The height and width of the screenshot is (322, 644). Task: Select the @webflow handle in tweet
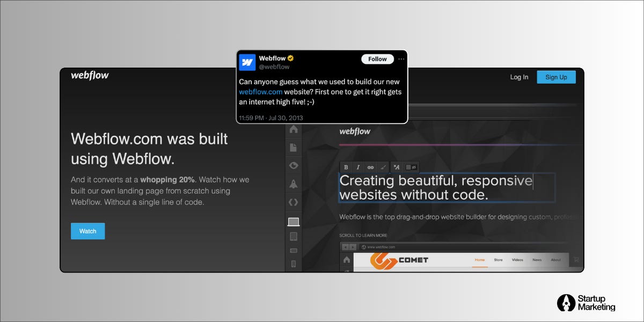274,67
